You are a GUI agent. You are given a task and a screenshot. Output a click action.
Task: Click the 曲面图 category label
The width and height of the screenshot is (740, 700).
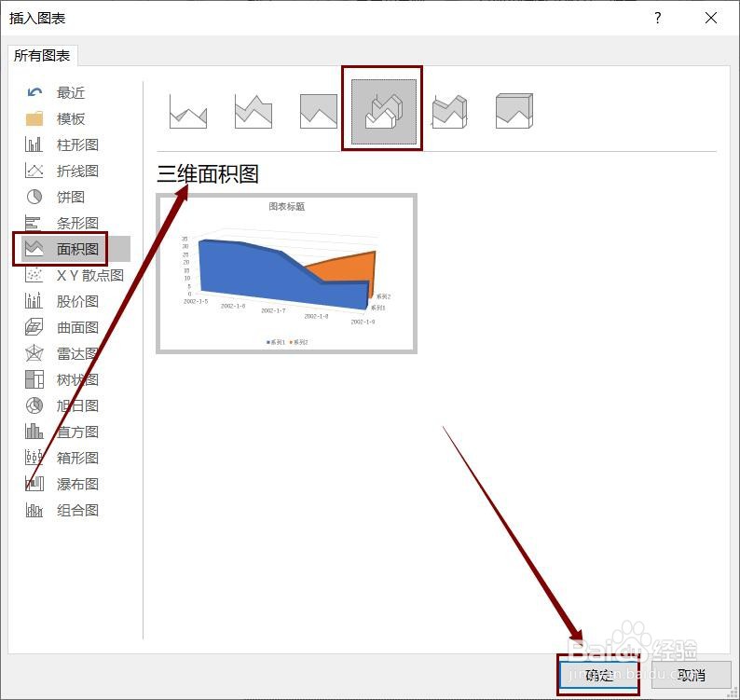(77, 327)
